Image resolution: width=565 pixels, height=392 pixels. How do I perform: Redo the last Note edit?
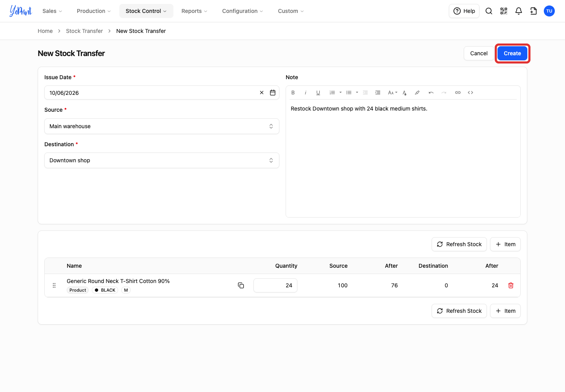click(444, 93)
